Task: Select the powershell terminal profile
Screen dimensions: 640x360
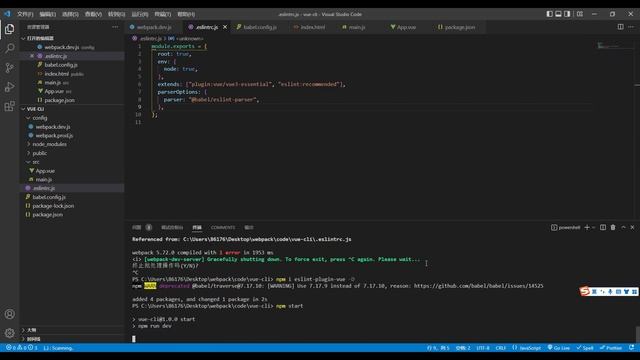Action: (x=565, y=227)
